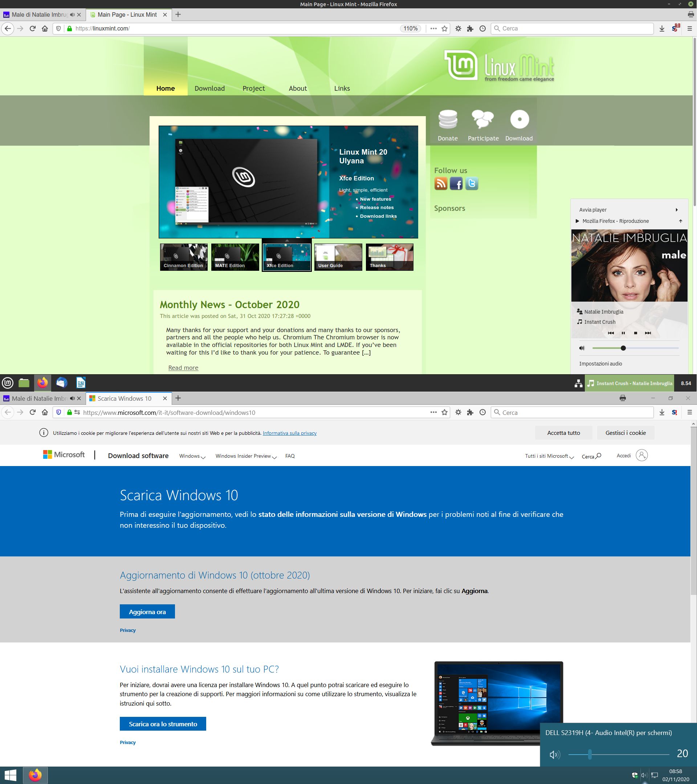
Task: Expand Tutti i siti Microsoft dropdown
Action: [x=549, y=456]
